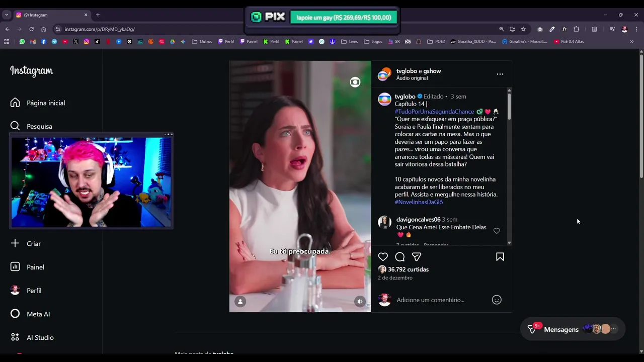Open the Chrome three-dot menu

pos(636,29)
